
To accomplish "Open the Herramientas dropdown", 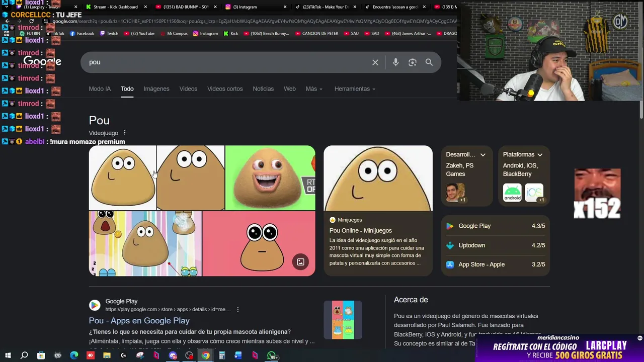I will [x=355, y=89].
